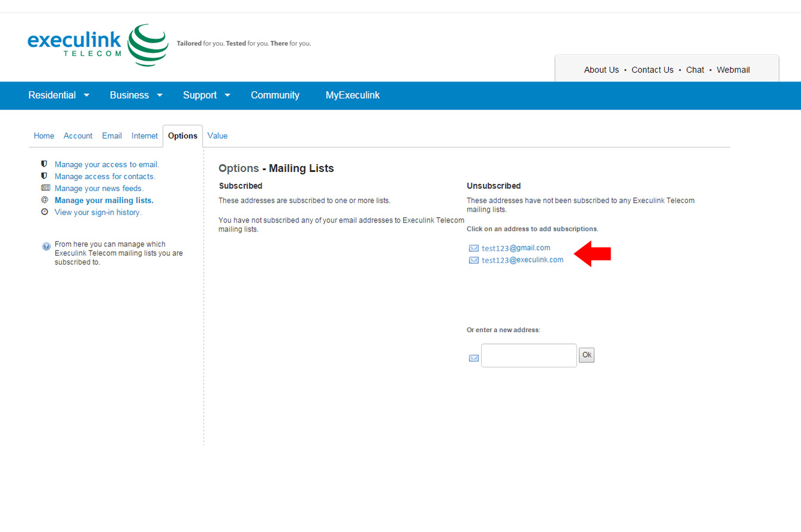The height and width of the screenshot is (532, 801).
Task: Click the Ok button
Action: [587, 355]
